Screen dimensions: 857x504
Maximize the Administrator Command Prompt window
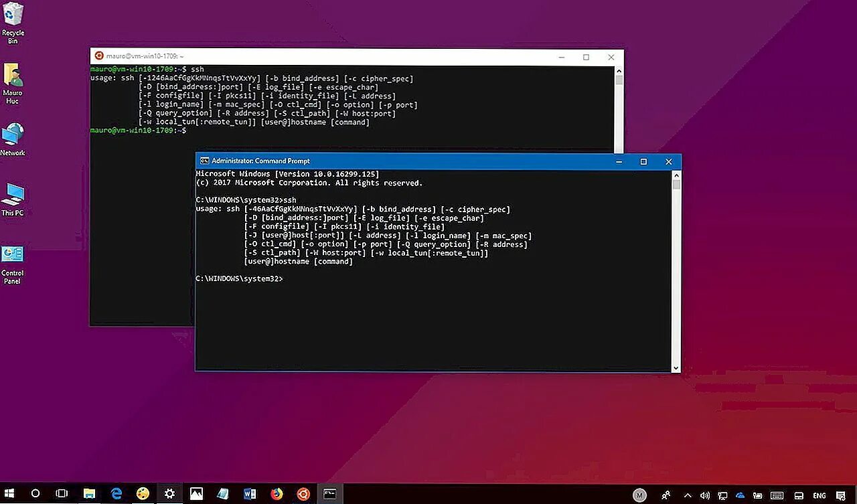[x=643, y=161]
